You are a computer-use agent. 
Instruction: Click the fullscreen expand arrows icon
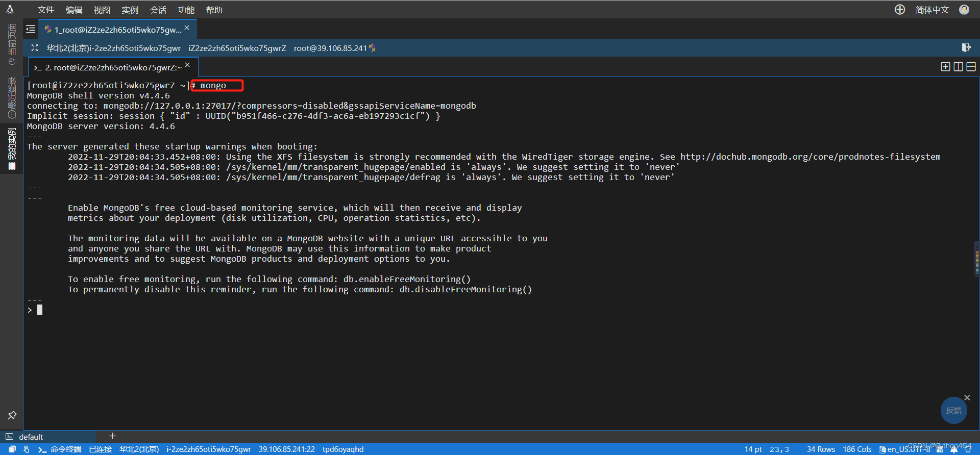[x=35, y=48]
